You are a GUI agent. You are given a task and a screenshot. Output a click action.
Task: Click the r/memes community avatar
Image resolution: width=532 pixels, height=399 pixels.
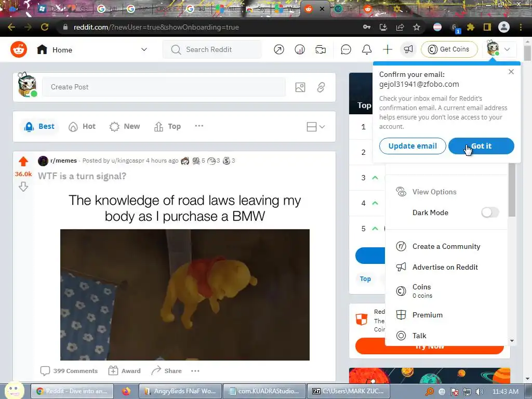[43, 161]
